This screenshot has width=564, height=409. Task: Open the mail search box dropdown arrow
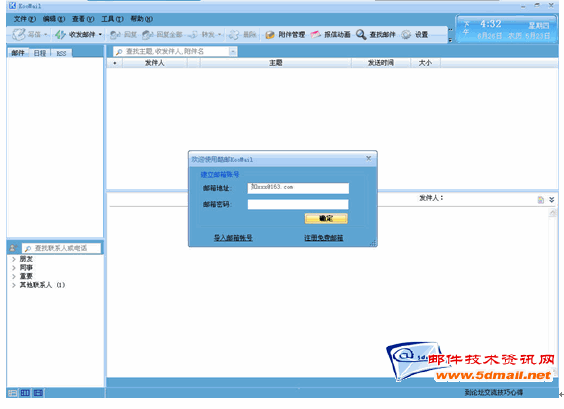[x=233, y=52]
